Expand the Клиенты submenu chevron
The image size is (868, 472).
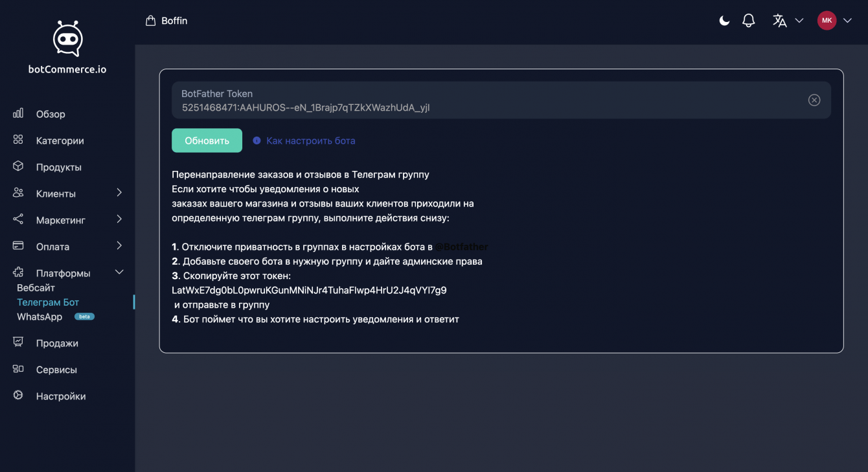[x=119, y=193]
